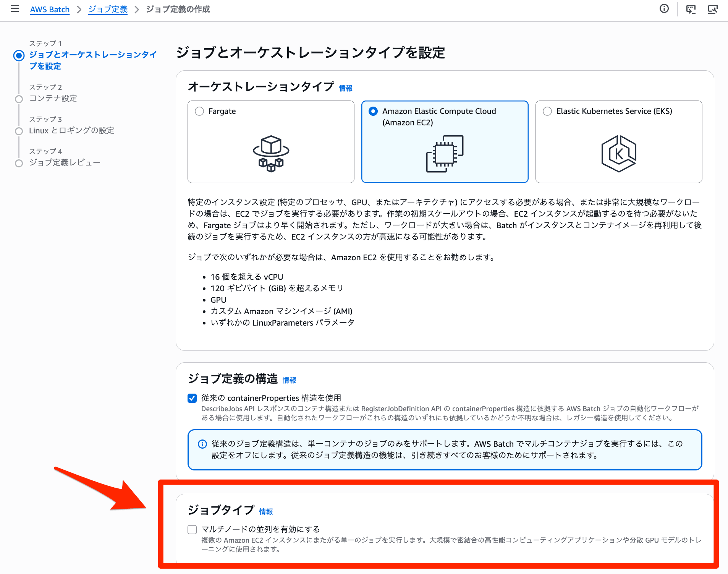Click the EKS Kubernetes hexagon icon

619,154
